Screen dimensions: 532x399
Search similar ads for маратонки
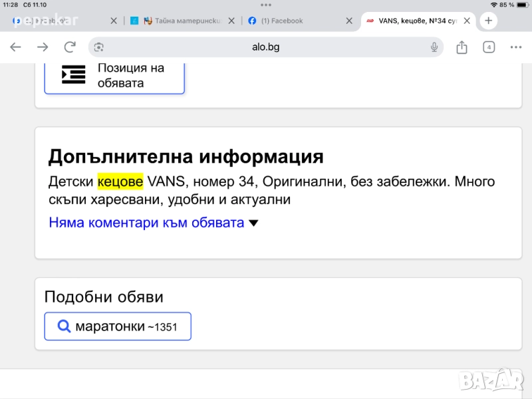pyautogui.click(x=118, y=327)
